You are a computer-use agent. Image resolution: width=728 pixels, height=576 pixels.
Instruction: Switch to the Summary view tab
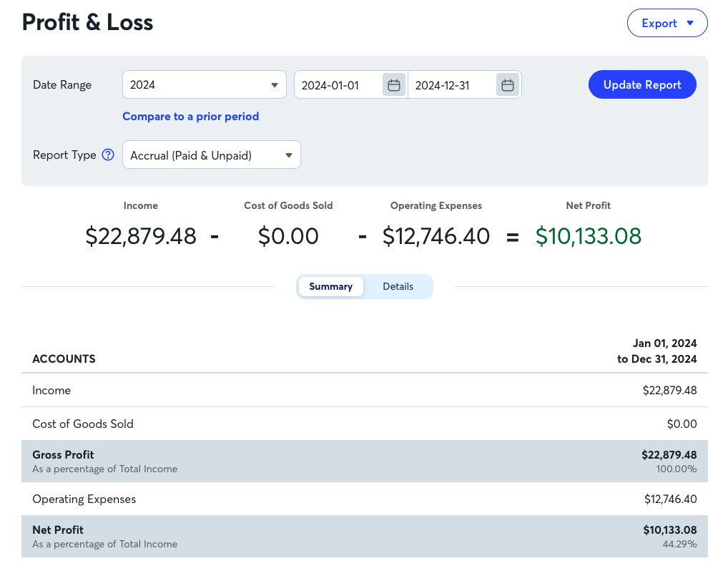tap(330, 286)
